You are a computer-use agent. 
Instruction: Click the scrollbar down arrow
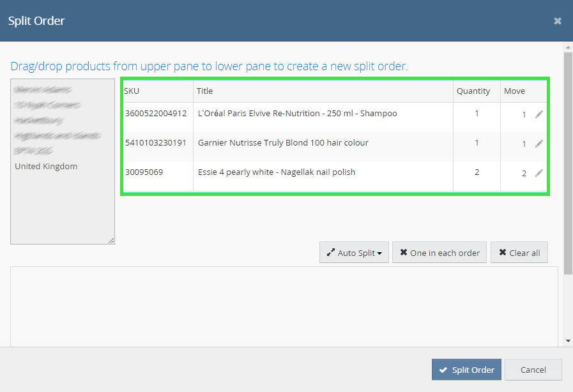click(568, 341)
